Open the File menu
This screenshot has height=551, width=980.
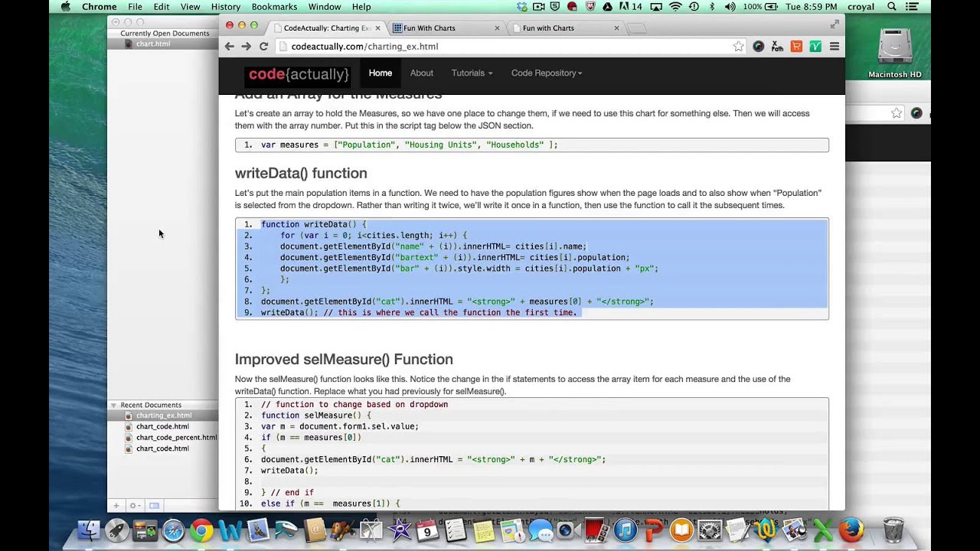135,7
